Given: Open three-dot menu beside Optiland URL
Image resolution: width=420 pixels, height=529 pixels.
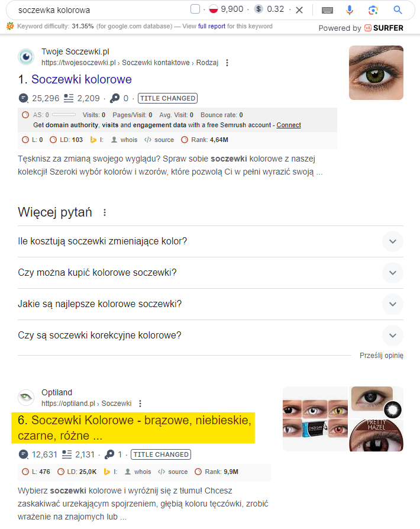Looking at the screenshot, I should (140, 404).
